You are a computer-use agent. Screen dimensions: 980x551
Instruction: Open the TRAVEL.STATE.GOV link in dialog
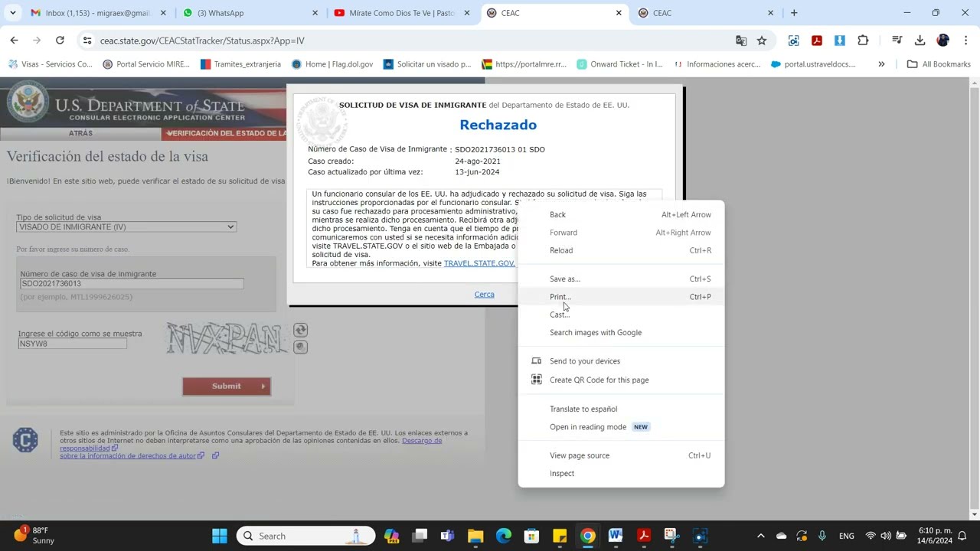[479, 263]
